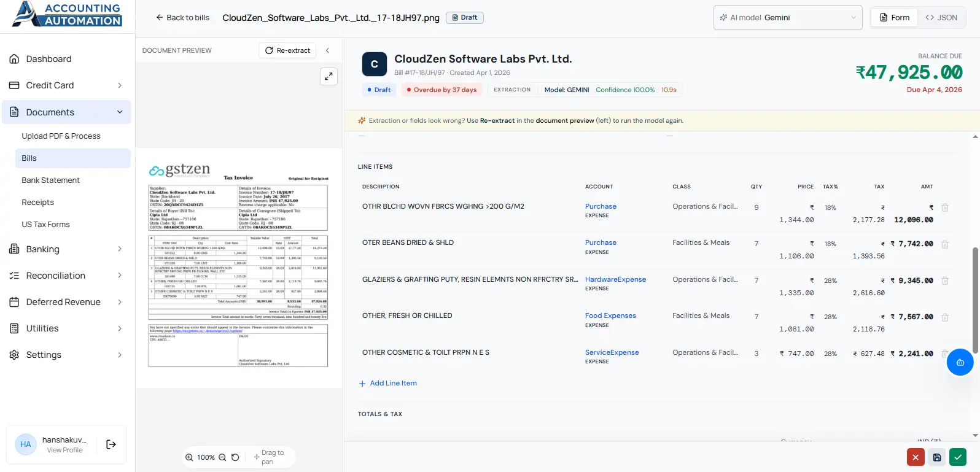Expand document preview to fullscreen
Screen dimensions: 980x472
point(329,76)
